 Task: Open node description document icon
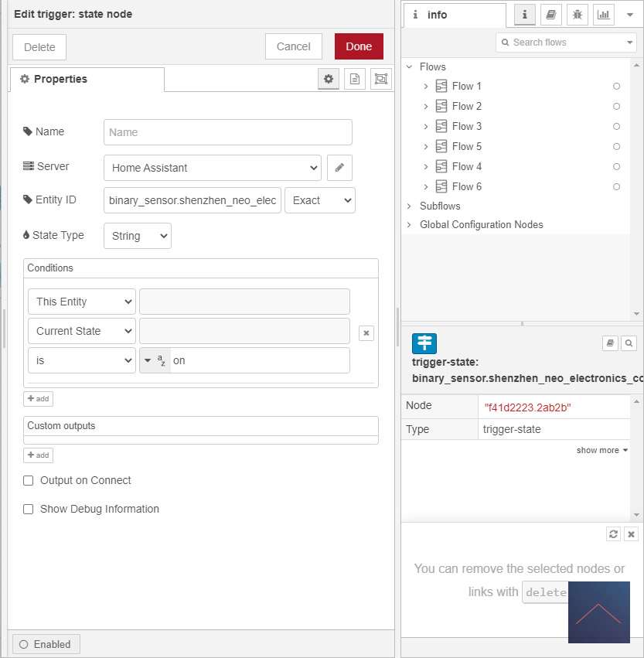pyautogui.click(x=354, y=79)
